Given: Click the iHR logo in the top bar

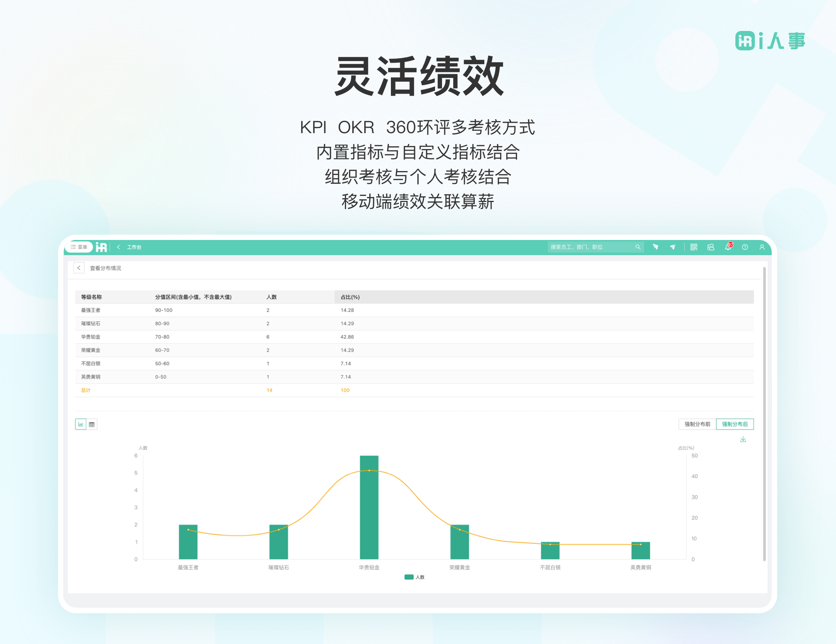Looking at the screenshot, I should point(101,247).
